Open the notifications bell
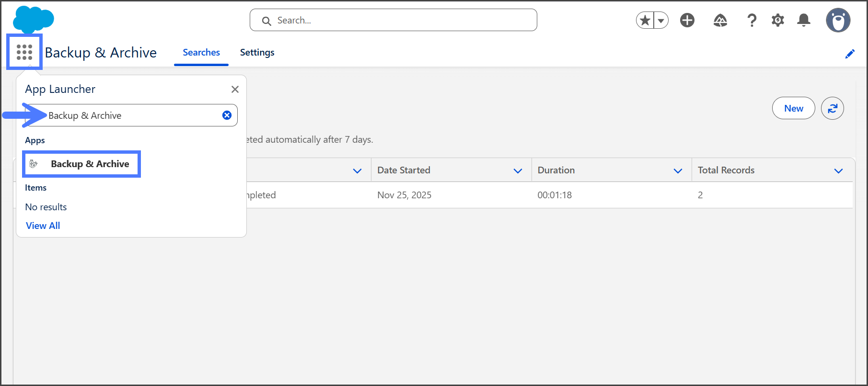This screenshot has width=868, height=386. pyautogui.click(x=803, y=20)
